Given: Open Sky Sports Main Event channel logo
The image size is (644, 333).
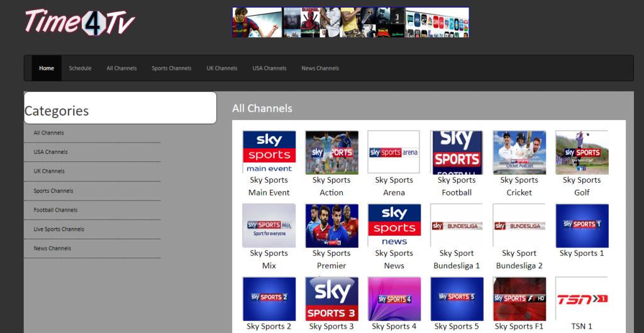Looking at the screenshot, I should point(269,152).
